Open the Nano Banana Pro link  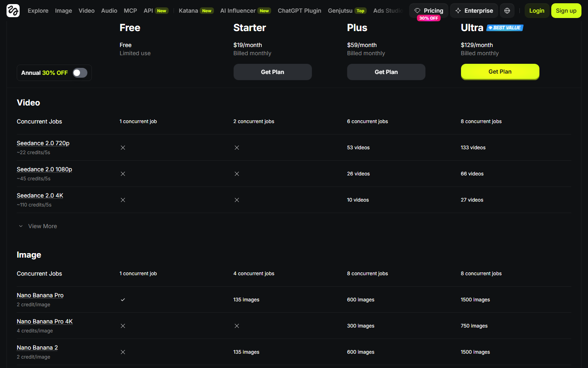pos(40,295)
